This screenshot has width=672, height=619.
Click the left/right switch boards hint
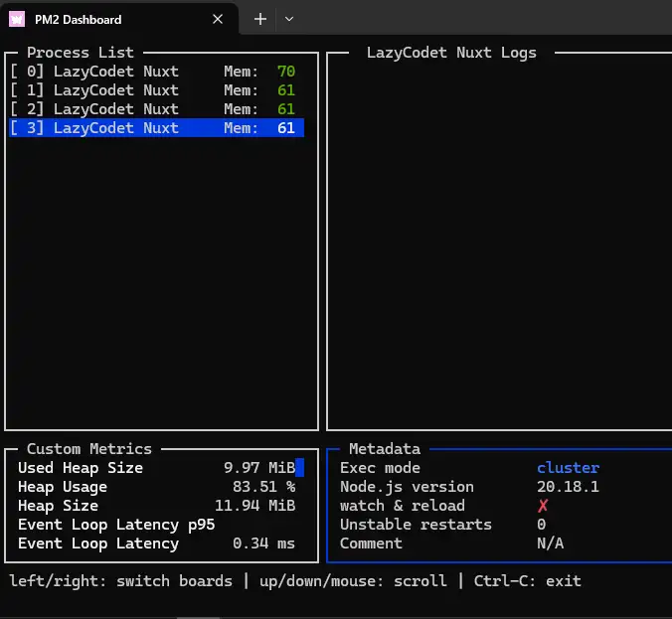pyautogui.click(x=121, y=581)
